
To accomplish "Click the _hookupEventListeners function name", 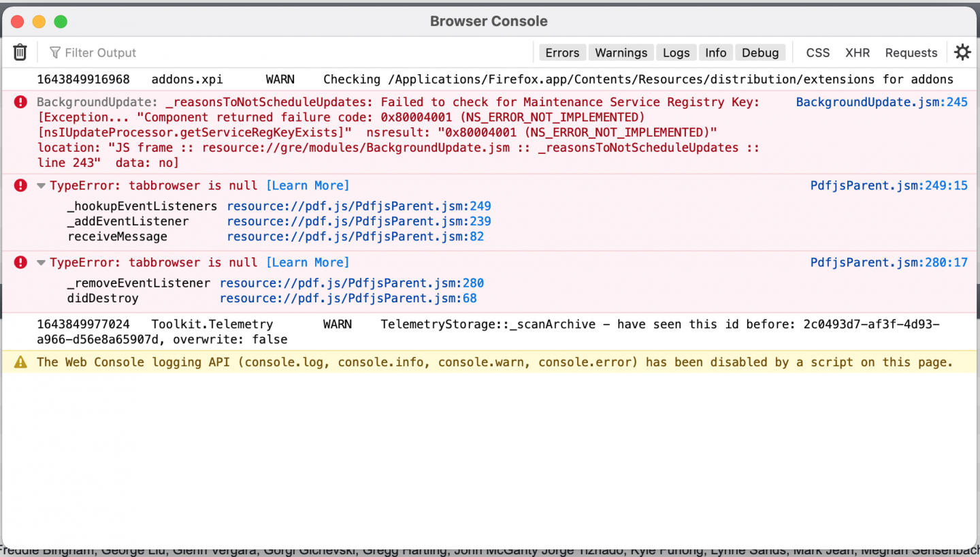I will 142,206.
